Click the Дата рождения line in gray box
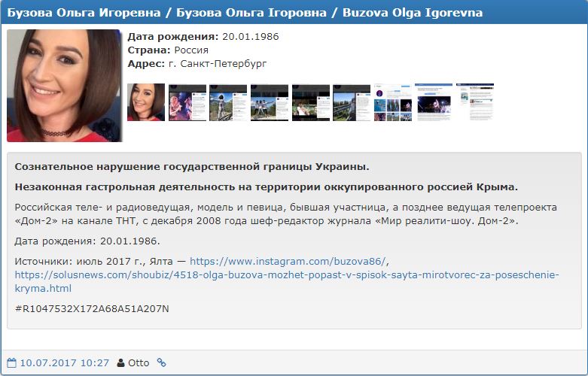Screen dimensions: 588x376 [x=87, y=241]
